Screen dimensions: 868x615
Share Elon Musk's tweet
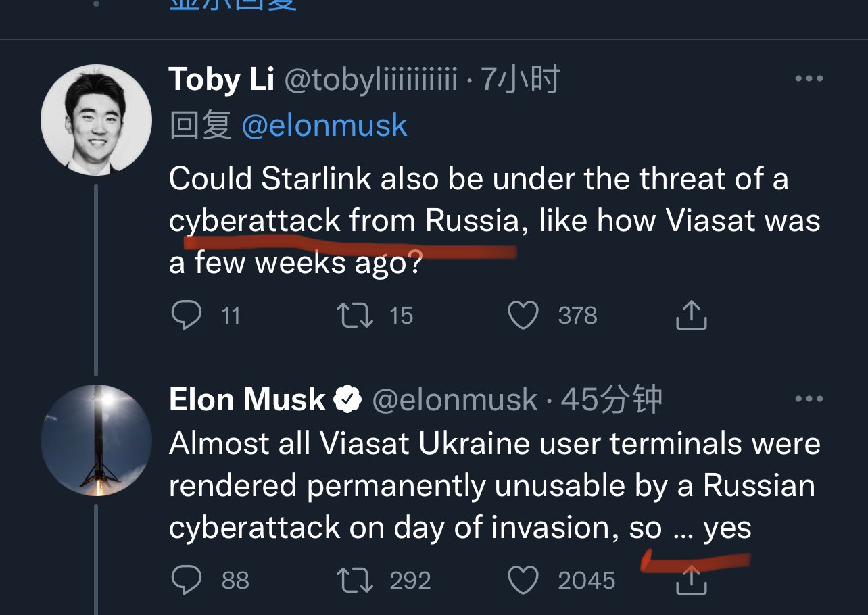tap(691, 580)
